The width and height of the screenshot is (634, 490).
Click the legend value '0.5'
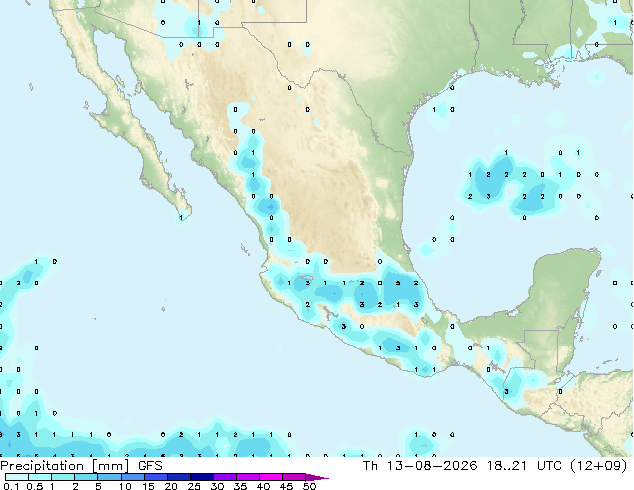[35, 486]
